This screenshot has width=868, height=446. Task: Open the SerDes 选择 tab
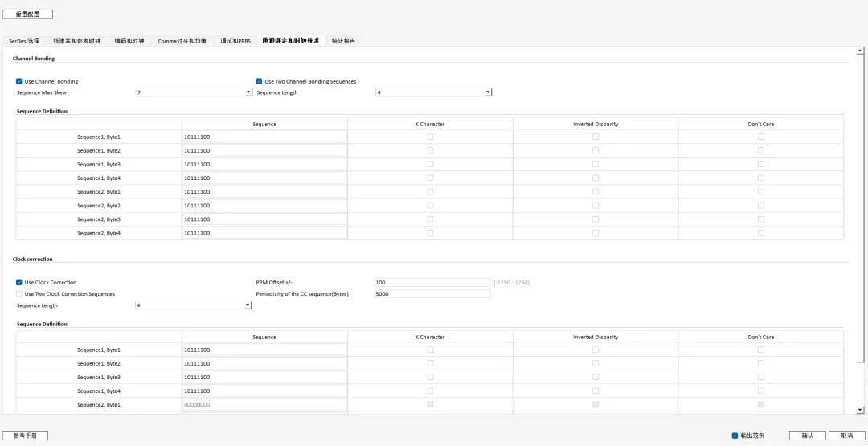coord(24,41)
